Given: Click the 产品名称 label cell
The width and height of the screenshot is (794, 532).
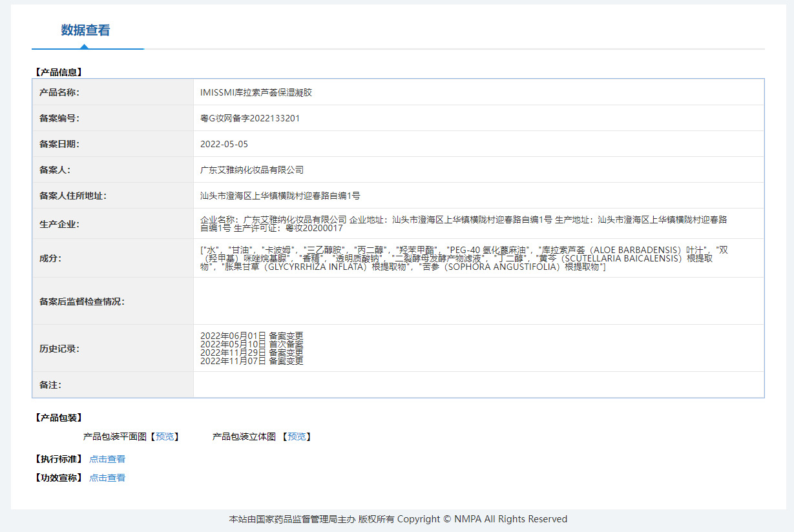Looking at the screenshot, I should [113, 92].
